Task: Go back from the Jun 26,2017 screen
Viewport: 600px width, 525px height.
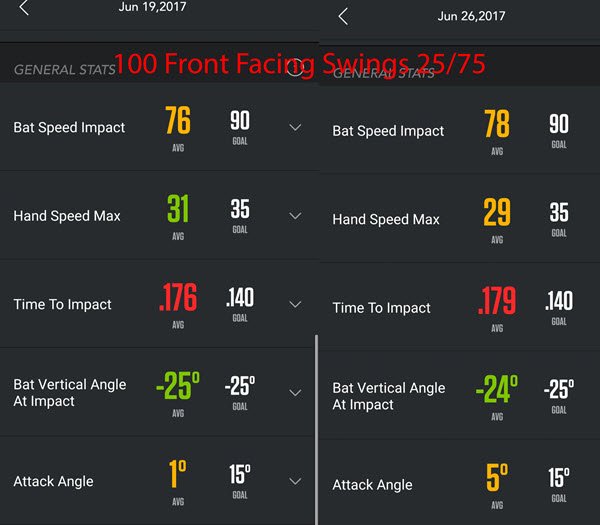Action: point(343,16)
